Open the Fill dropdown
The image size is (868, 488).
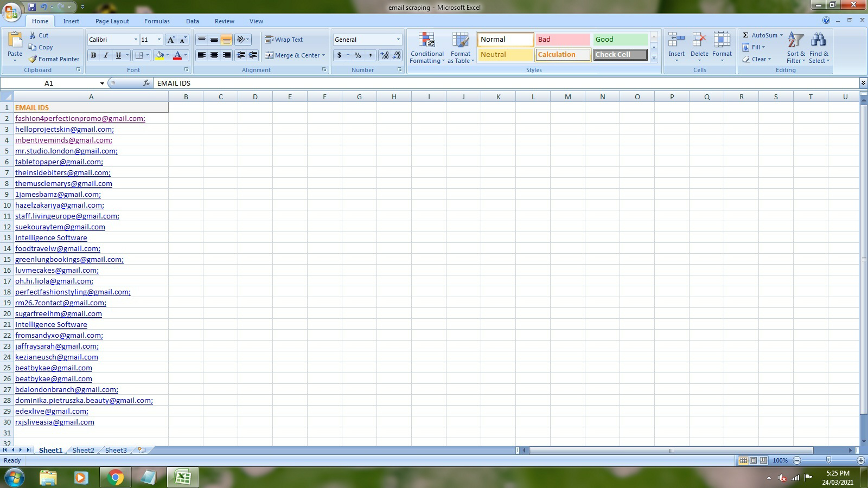(754, 47)
